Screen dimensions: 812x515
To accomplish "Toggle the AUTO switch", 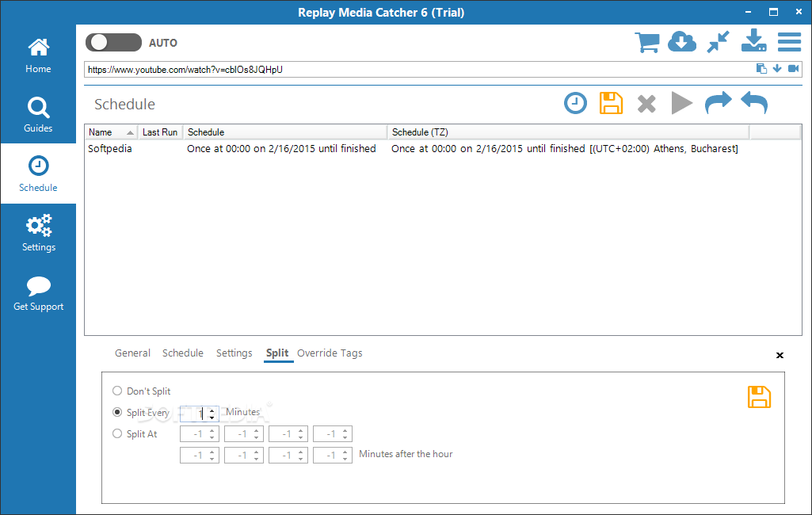I will click(x=113, y=43).
